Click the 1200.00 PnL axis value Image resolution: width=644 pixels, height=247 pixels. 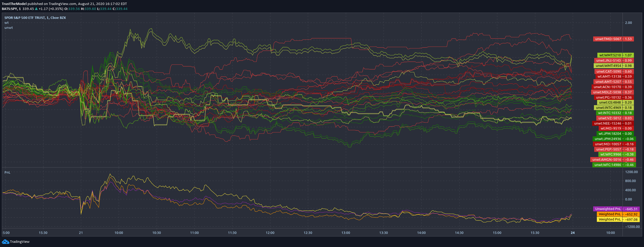click(x=631, y=172)
